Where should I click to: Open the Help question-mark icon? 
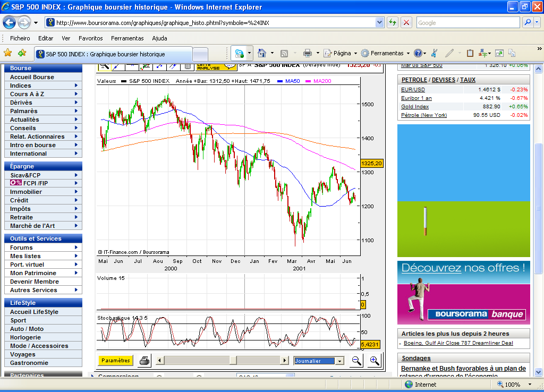[x=418, y=53]
